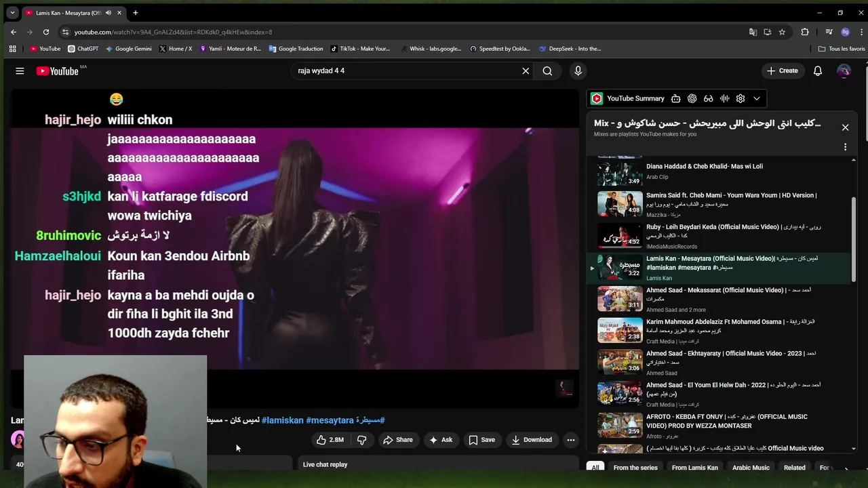Click the address bar URL
The width and height of the screenshot is (868, 488).
[x=173, y=32]
